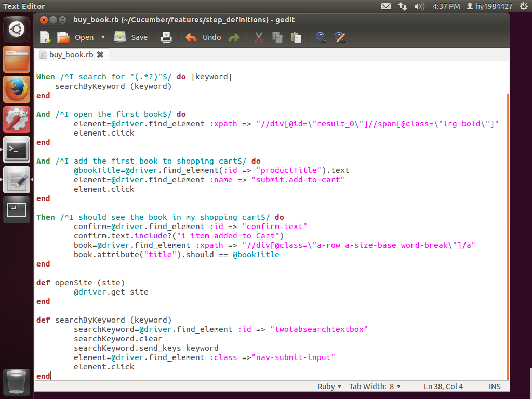Launch Firefox from the launcher
532x399 pixels.
[x=17, y=89]
